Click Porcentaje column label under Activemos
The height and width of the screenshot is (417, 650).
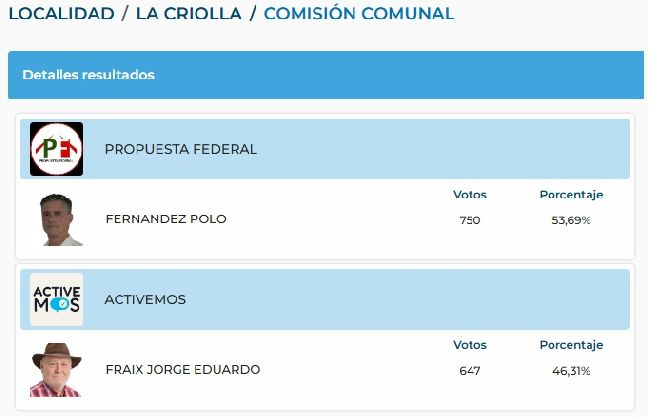(x=571, y=345)
